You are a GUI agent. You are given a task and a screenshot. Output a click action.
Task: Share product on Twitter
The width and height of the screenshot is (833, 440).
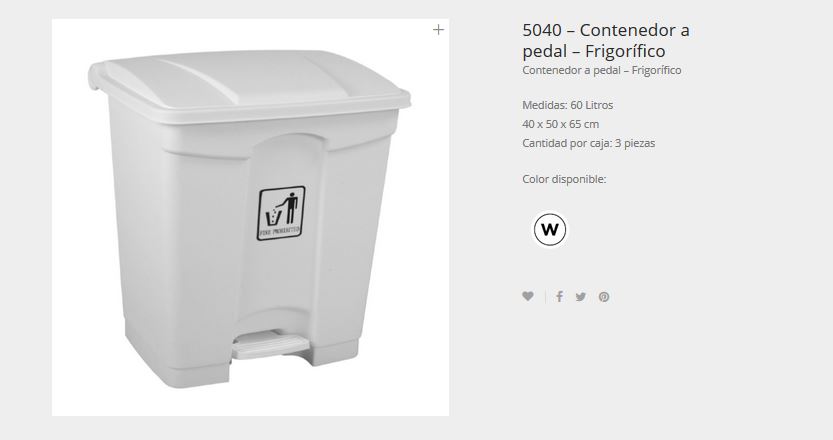click(581, 297)
